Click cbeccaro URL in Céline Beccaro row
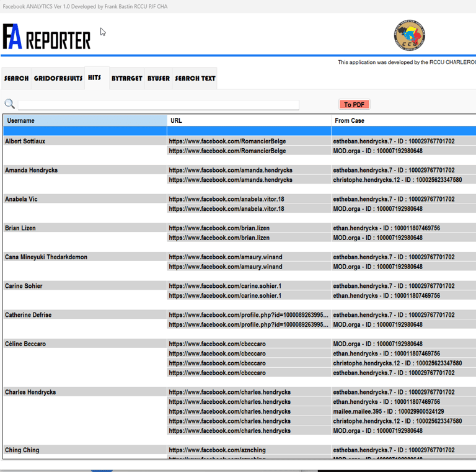Screen dimensions: 476x472 [x=249, y=344]
